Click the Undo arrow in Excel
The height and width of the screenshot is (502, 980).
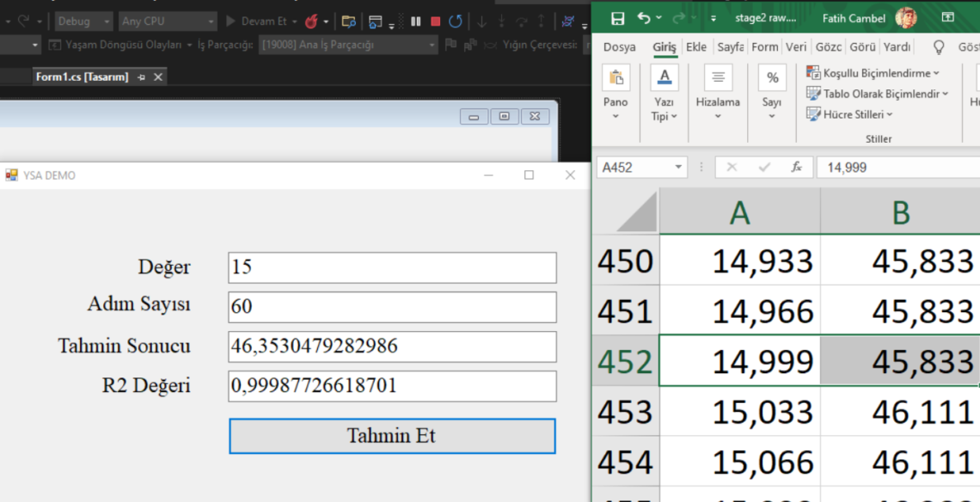(x=644, y=18)
